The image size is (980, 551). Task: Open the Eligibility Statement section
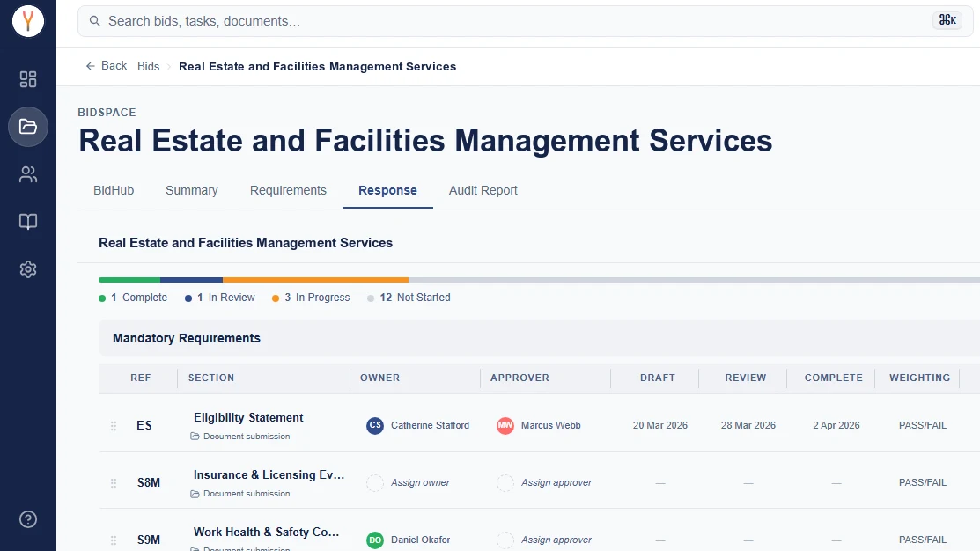(248, 417)
